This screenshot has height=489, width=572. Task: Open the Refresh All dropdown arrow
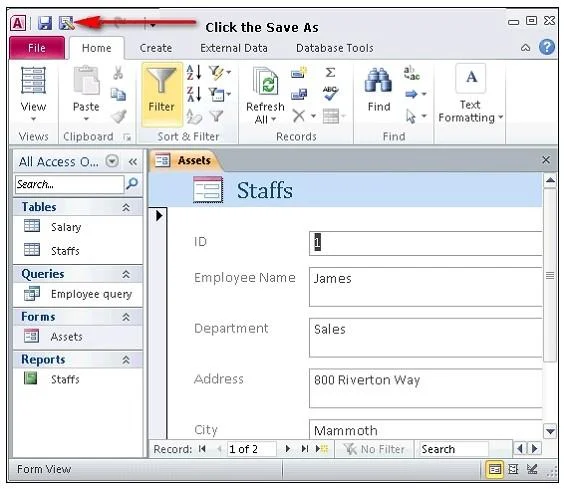coord(273,120)
